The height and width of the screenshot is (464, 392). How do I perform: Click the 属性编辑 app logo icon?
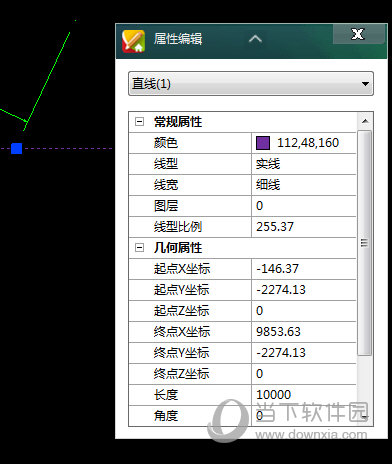pyautogui.click(x=133, y=41)
